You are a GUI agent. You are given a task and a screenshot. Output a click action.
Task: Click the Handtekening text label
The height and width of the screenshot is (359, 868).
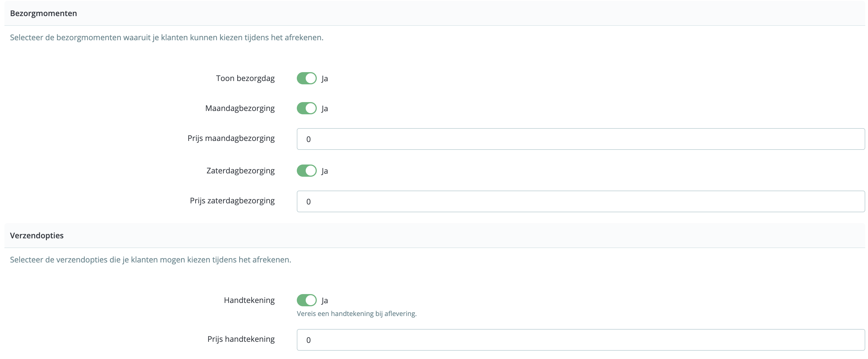pyautogui.click(x=249, y=300)
